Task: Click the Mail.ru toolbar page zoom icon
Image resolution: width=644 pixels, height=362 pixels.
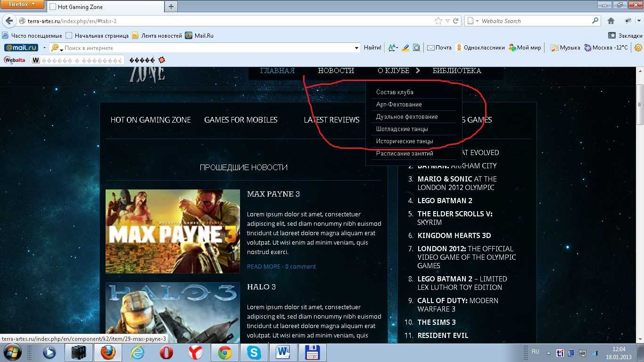Action: click(x=417, y=48)
